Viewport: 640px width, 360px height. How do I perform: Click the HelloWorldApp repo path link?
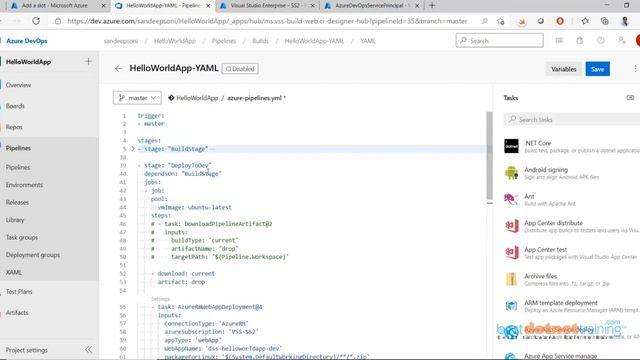[197, 98]
